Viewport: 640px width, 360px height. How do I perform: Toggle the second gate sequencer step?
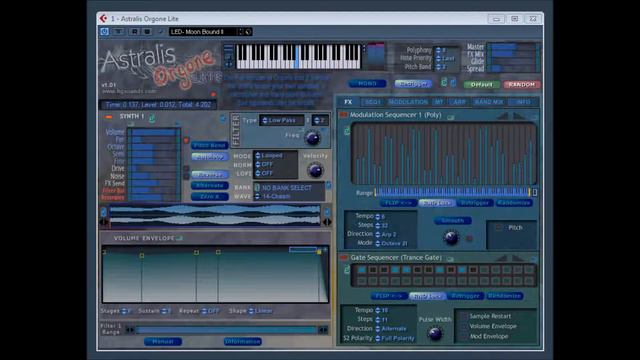click(x=373, y=270)
